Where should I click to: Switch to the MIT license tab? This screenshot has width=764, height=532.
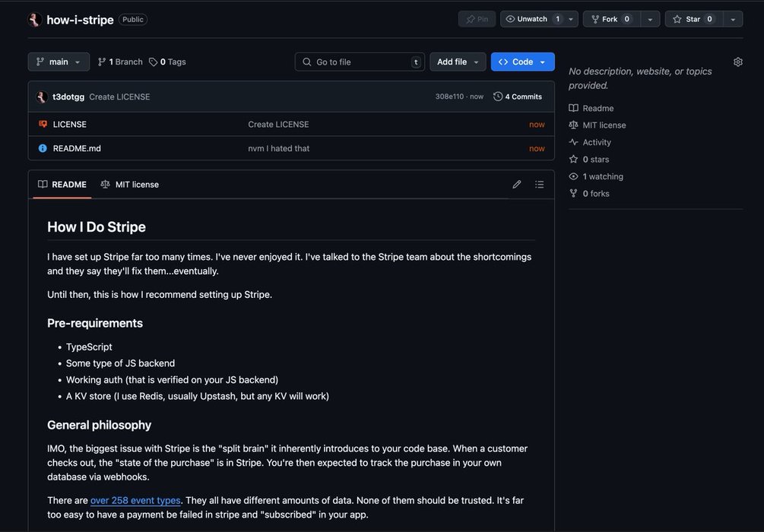click(x=129, y=184)
